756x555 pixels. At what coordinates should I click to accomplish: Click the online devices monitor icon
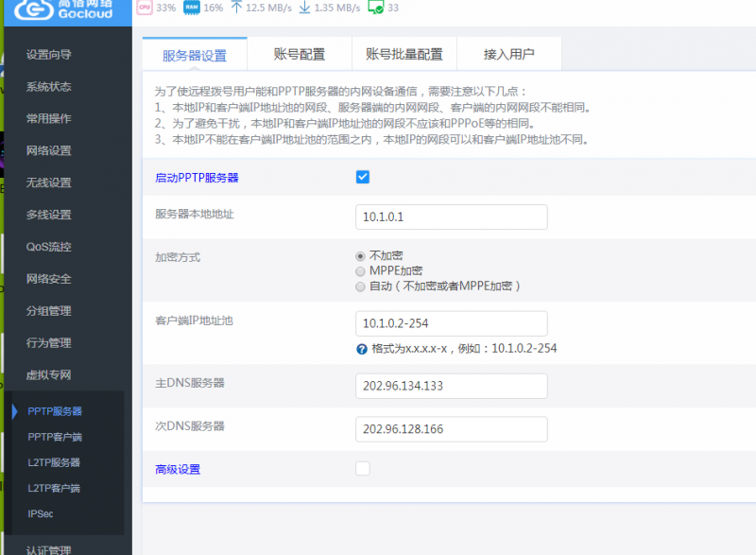[x=375, y=8]
